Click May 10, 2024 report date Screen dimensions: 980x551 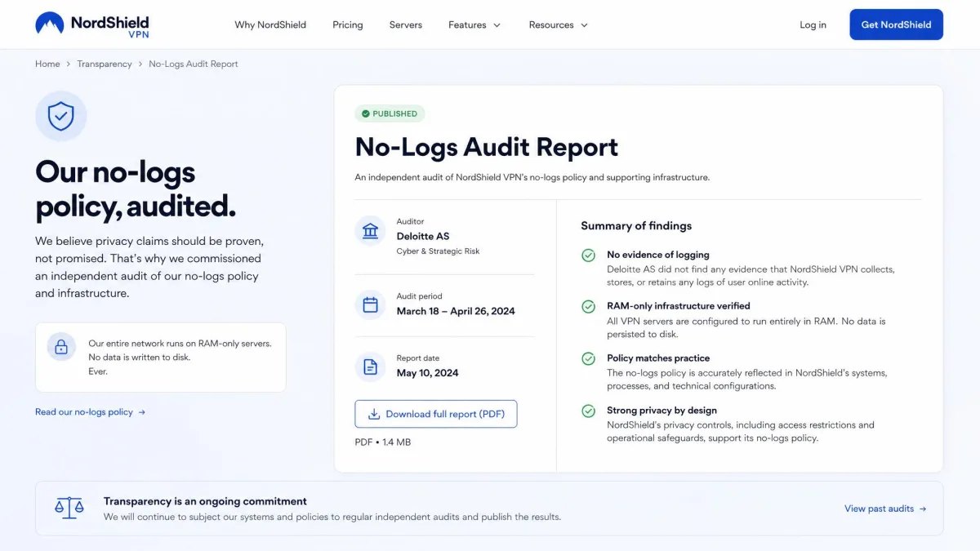pos(428,373)
